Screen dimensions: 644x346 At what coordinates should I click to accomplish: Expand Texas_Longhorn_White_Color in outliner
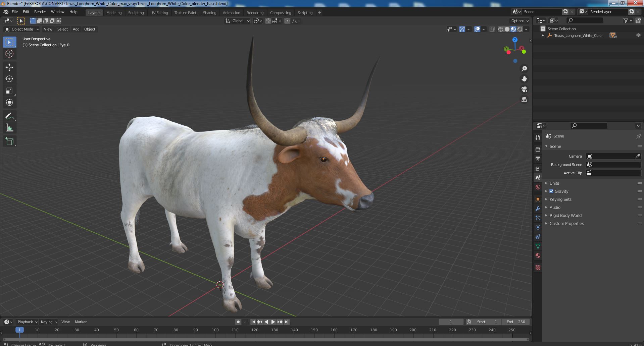point(543,36)
